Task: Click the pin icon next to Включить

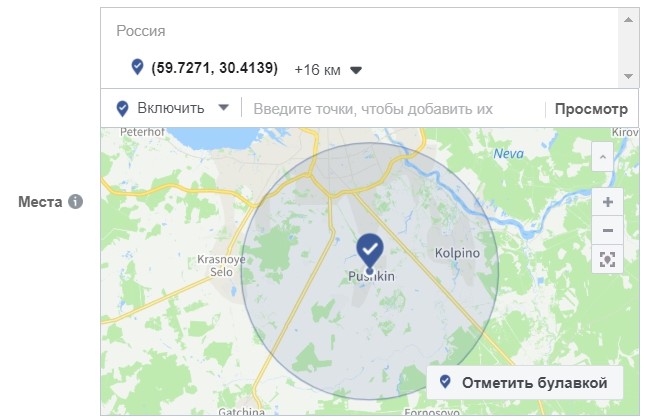Action: [122, 109]
